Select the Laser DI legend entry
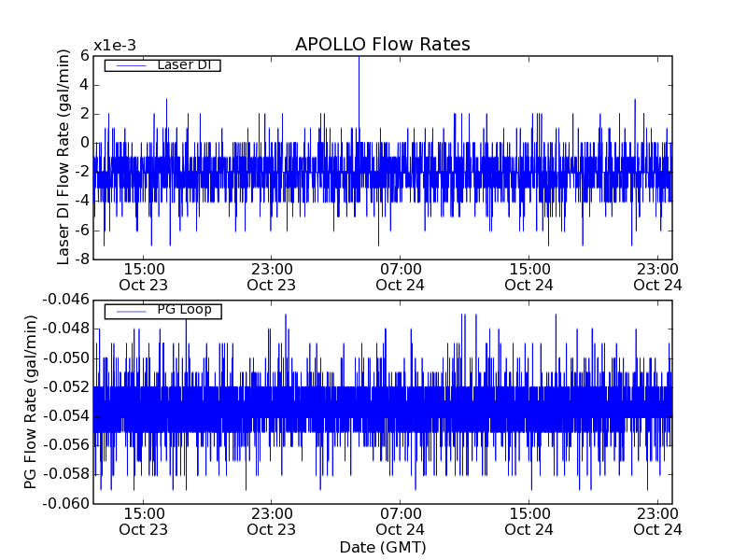The width and height of the screenshot is (747, 560). (x=183, y=65)
